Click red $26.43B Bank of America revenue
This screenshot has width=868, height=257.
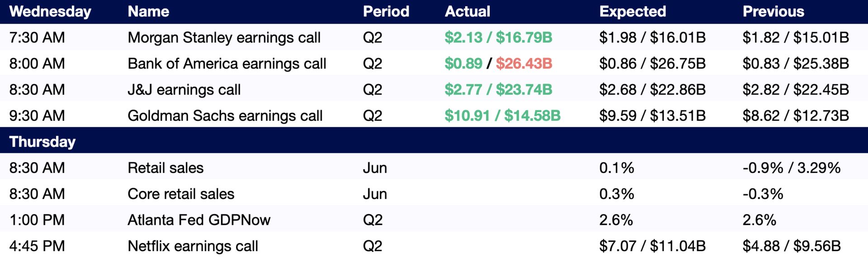[x=524, y=64]
